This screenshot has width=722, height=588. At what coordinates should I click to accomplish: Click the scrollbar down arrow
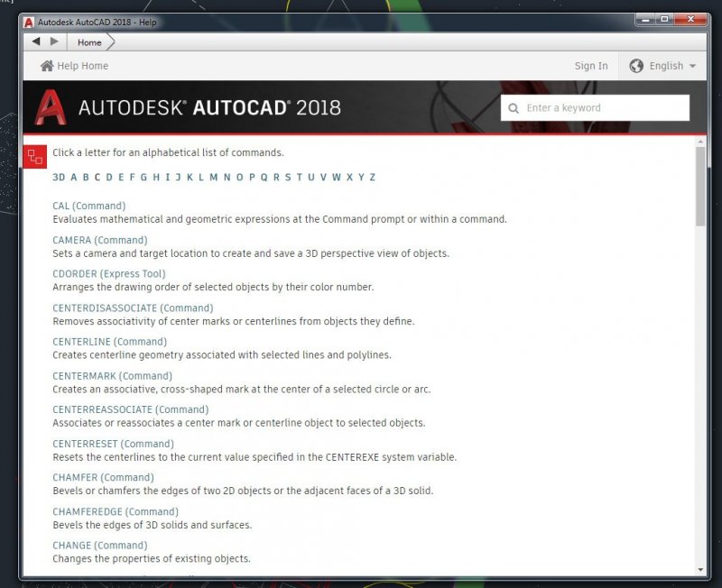coord(700,570)
